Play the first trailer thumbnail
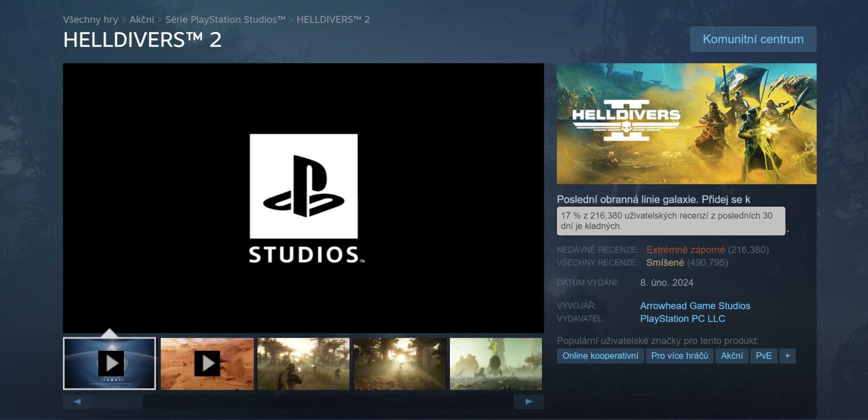This screenshot has width=868, height=420. pyautogui.click(x=109, y=364)
